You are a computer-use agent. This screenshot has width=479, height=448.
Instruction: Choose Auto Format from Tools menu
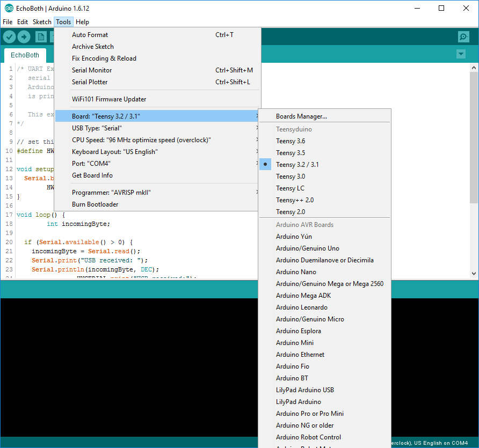click(90, 35)
